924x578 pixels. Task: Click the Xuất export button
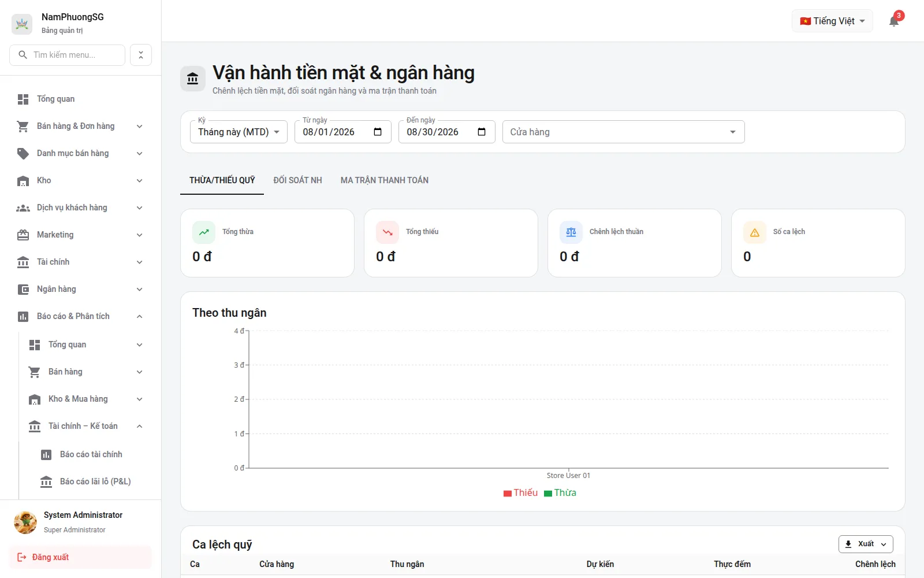pos(866,544)
